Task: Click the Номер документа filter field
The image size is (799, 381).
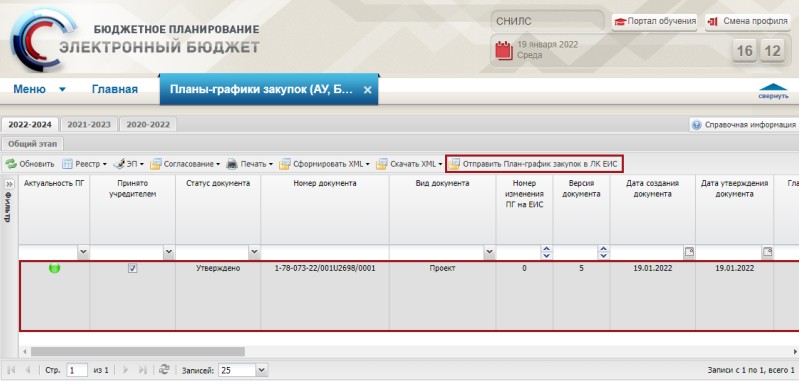Action: coord(325,252)
